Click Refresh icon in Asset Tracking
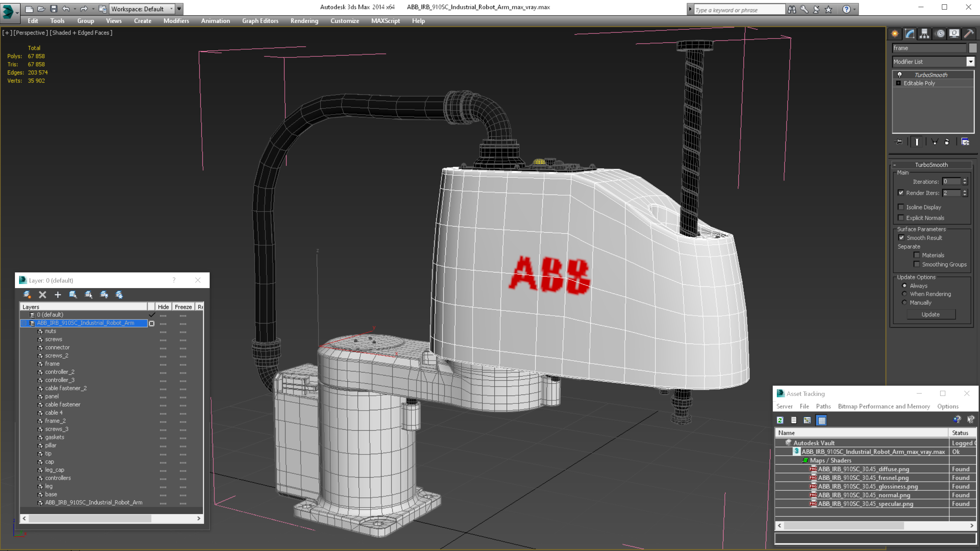The image size is (980, 551). click(780, 420)
